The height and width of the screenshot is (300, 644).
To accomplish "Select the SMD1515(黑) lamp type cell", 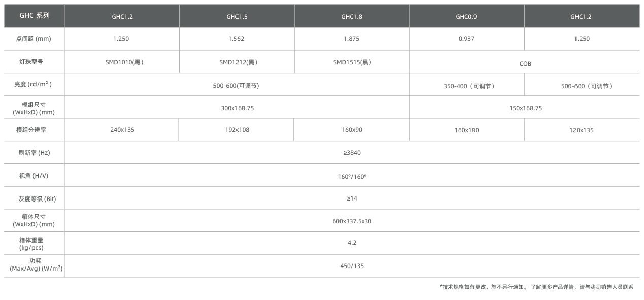I will [x=352, y=62].
